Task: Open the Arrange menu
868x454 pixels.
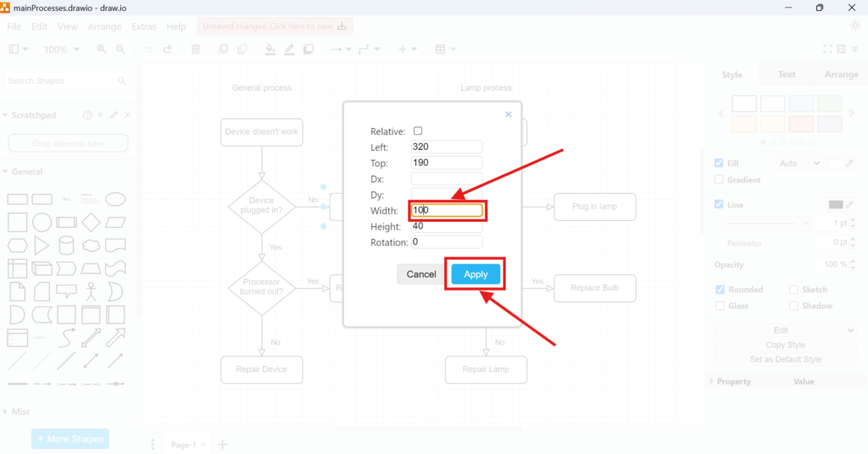Action: tap(104, 27)
